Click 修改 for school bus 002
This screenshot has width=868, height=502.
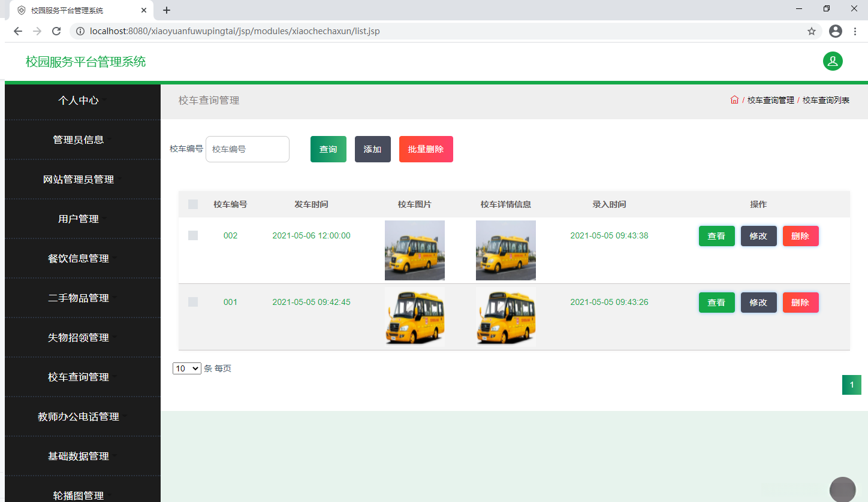coord(759,236)
